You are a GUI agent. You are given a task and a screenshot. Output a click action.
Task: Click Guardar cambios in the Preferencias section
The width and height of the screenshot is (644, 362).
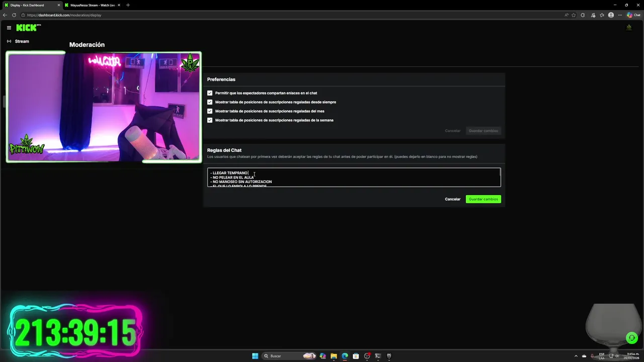pyautogui.click(x=484, y=131)
